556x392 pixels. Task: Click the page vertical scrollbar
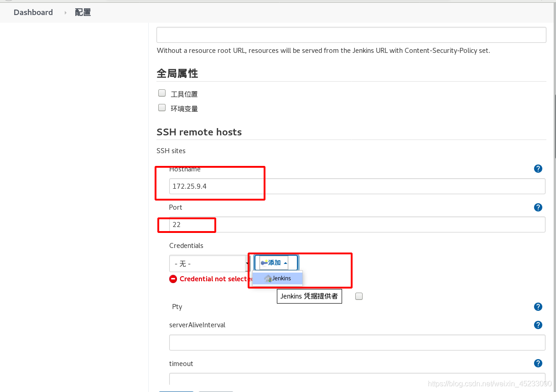pyautogui.click(x=555, y=128)
